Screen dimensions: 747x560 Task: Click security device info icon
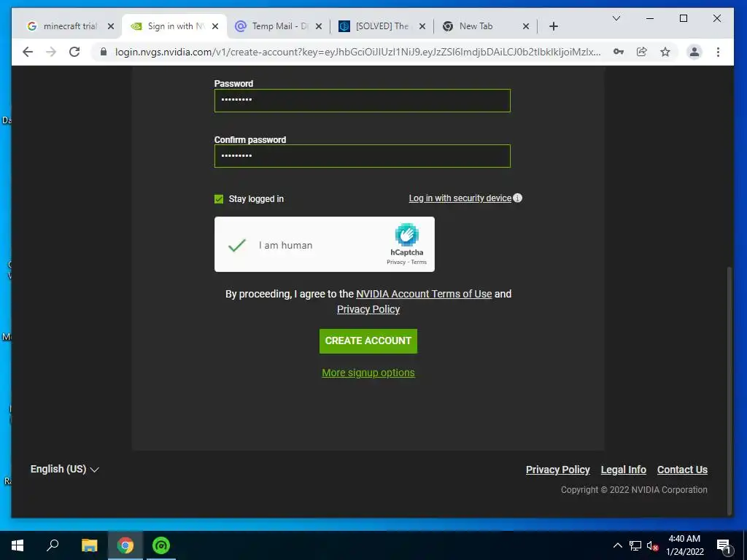[518, 198]
